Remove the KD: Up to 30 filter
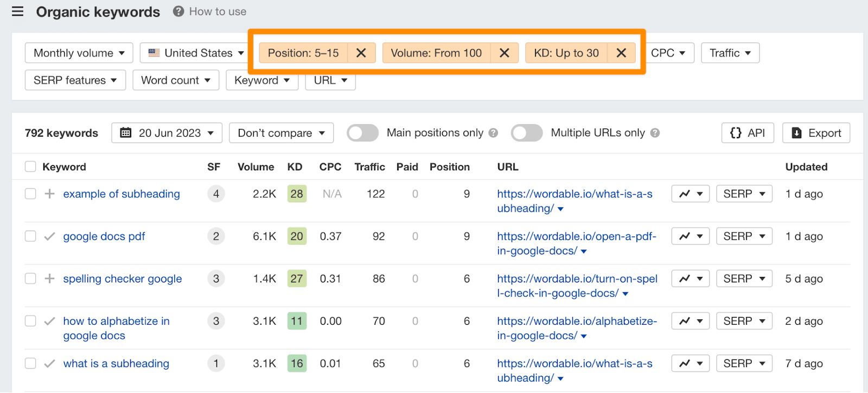The image size is (868, 393). coord(622,53)
